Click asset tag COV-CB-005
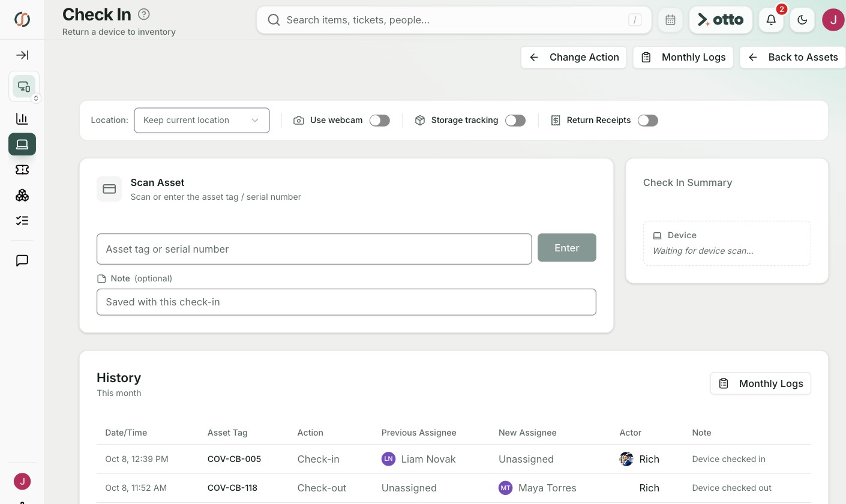846x504 pixels. (x=234, y=459)
